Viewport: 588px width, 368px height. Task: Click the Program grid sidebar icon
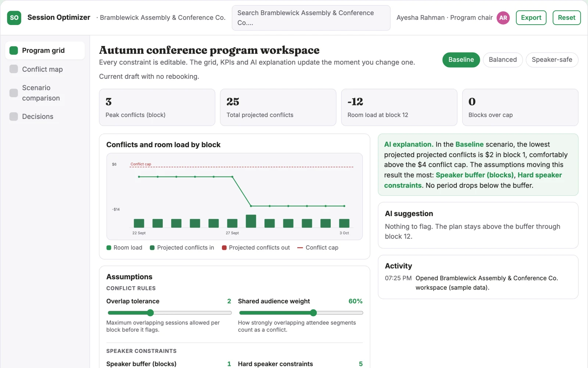click(x=14, y=50)
